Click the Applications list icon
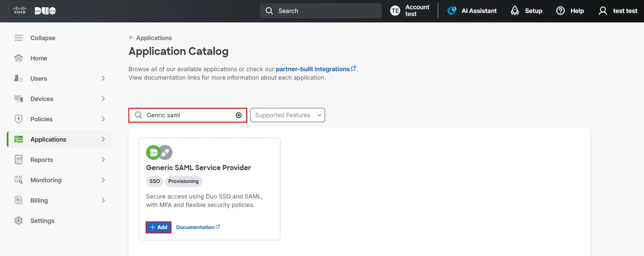Viewport: 644px width, 256px height. (x=19, y=139)
